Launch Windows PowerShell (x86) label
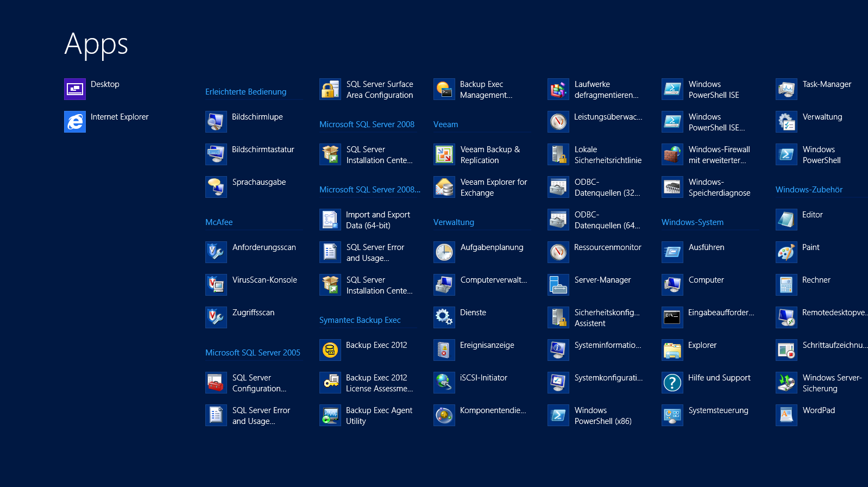Image resolution: width=868 pixels, height=487 pixels. pos(603,416)
